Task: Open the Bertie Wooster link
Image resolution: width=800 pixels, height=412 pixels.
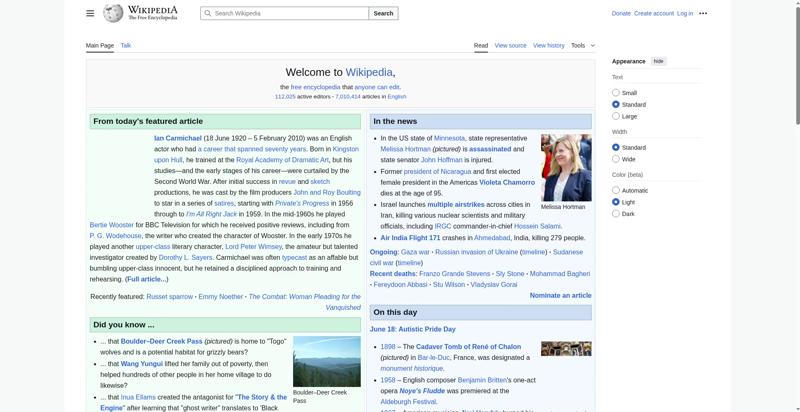Action: coord(112,225)
